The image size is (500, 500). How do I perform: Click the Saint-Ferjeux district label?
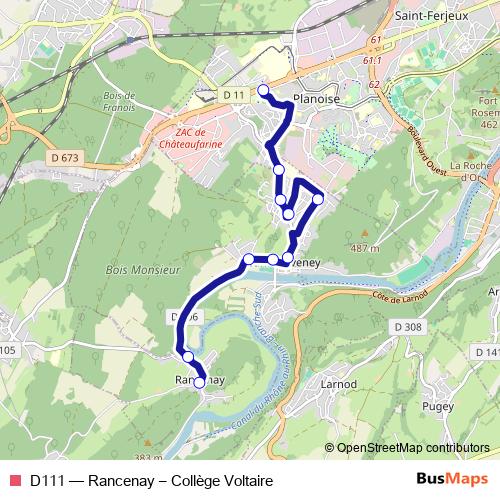tap(431, 16)
